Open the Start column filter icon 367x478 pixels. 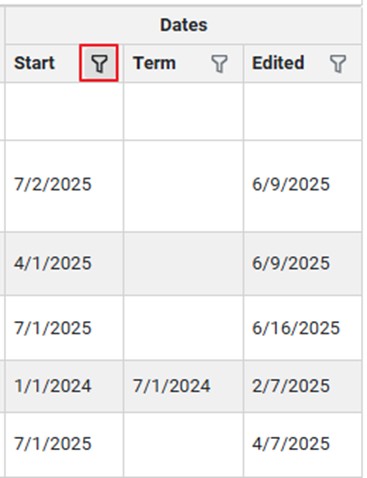point(99,63)
